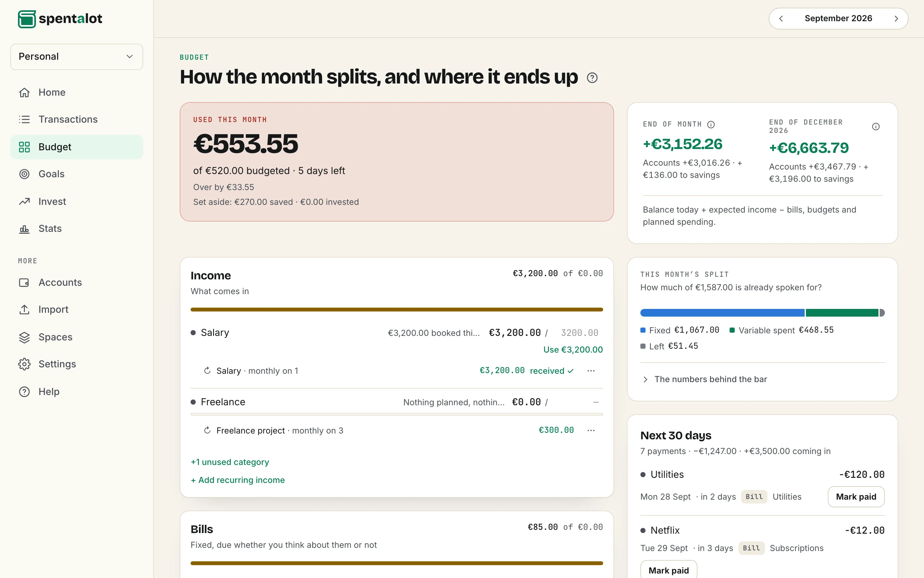Click the spentalot logo icon
Screen dimensions: 924x578
point(27,19)
